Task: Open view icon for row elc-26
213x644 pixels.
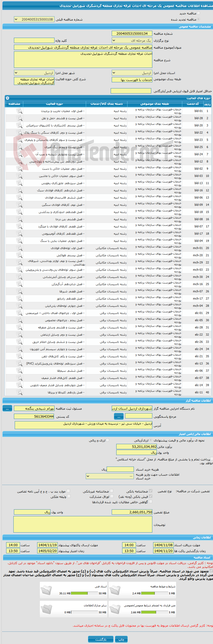Action: 19,342
